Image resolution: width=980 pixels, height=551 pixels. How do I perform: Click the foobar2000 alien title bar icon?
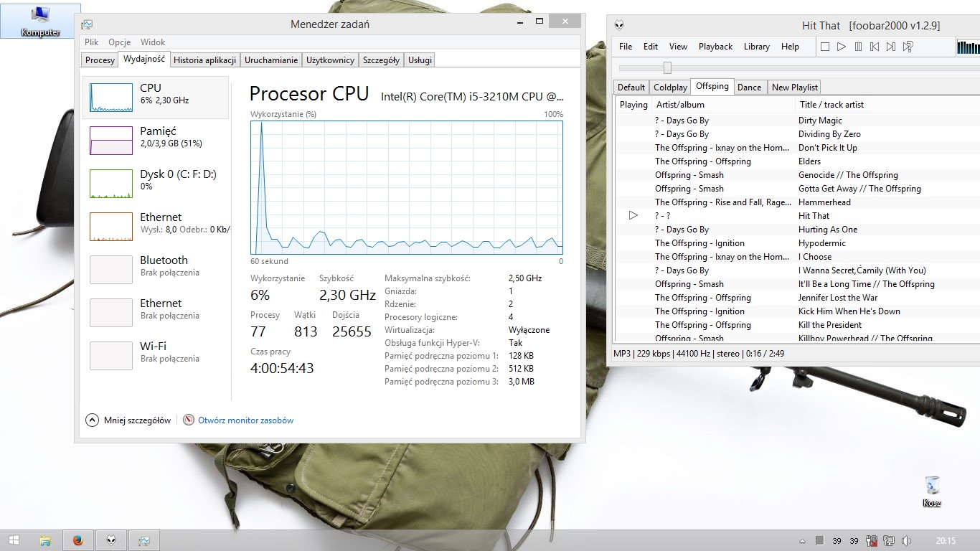[x=619, y=25]
